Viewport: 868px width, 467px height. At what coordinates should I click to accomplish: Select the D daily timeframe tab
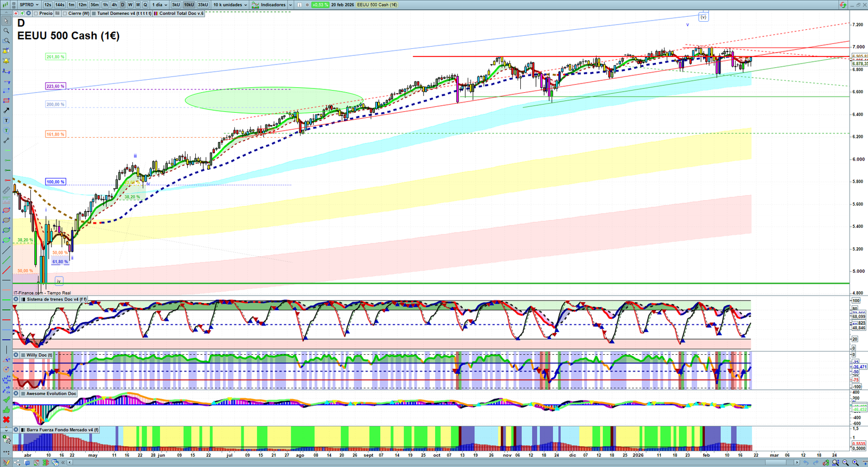point(122,4)
